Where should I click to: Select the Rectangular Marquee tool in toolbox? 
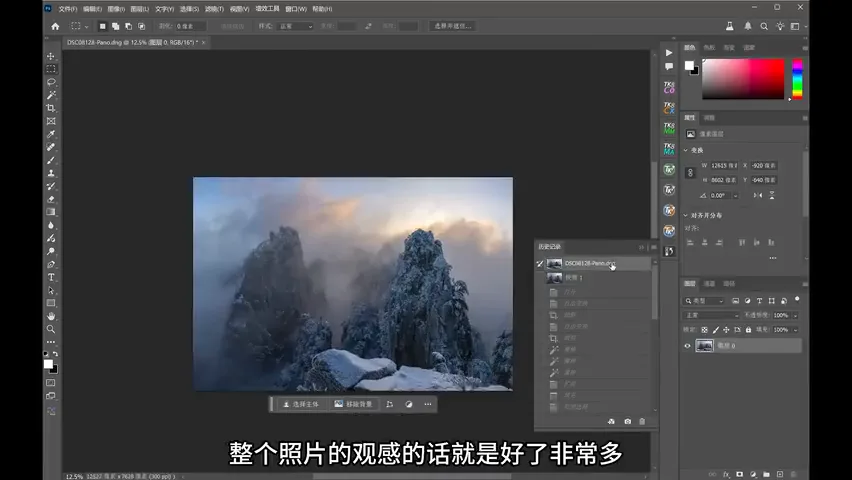51,69
